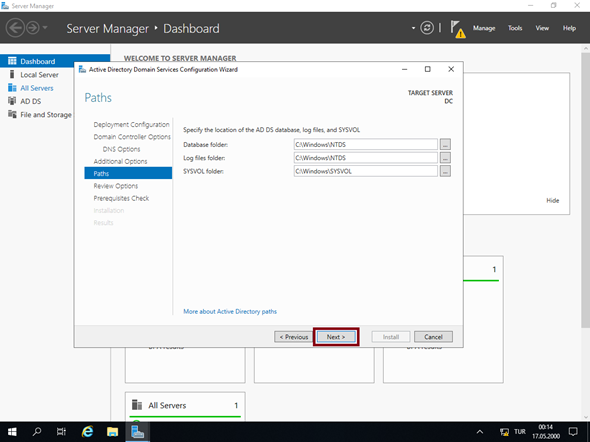Click the All Servers tile heading
The height and width of the screenshot is (442, 590).
click(167, 406)
